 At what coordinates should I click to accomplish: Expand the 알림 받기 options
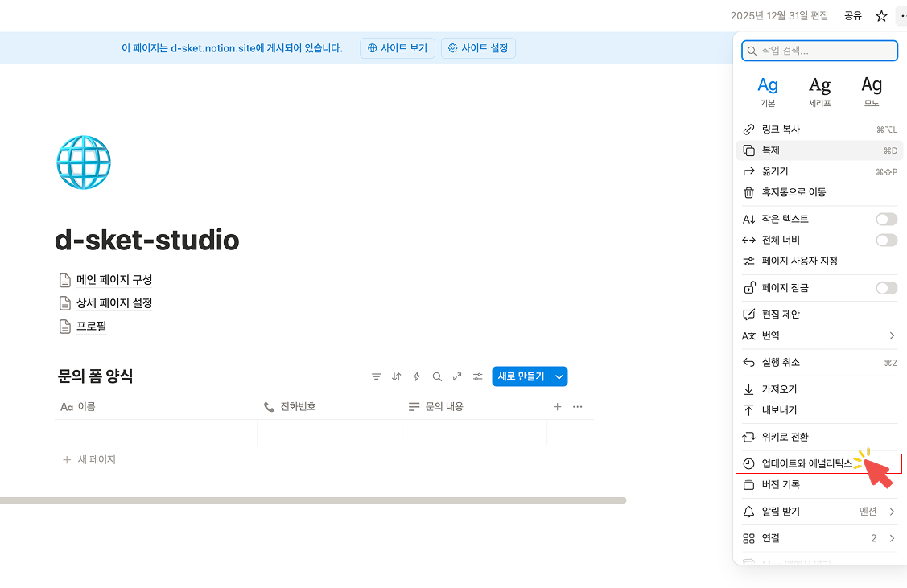click(x=892, y=512)
